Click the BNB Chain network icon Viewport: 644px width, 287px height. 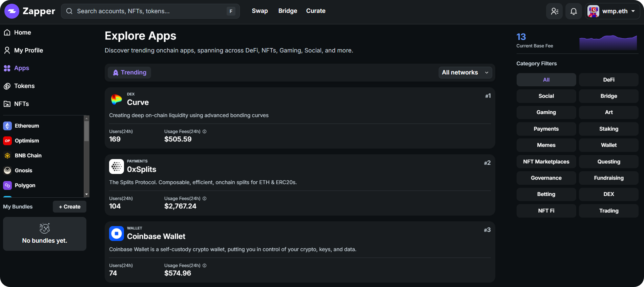7,156
